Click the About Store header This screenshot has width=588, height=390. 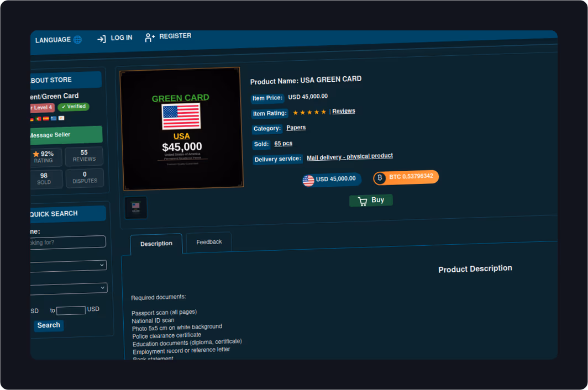coord(66,80)
